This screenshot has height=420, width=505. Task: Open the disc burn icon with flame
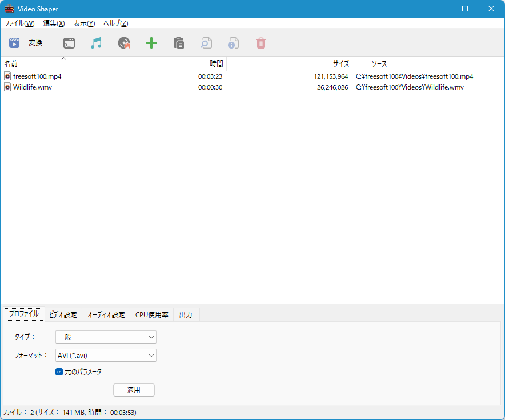click(x=124, y=43)
